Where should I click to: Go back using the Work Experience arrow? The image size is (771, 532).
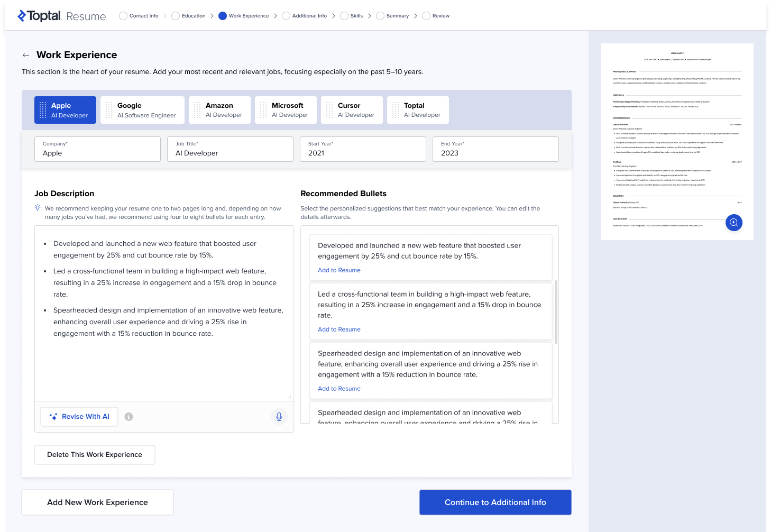tap(26, 55)
